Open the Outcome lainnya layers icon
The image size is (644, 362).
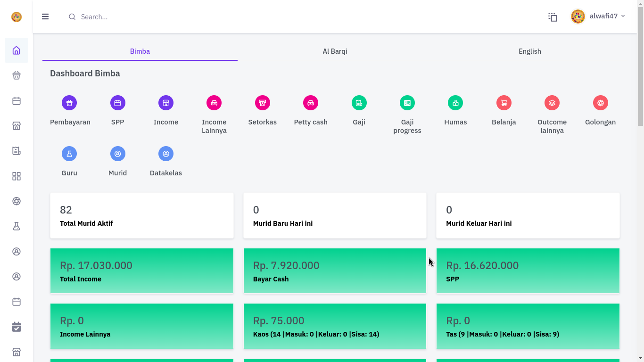[x=552, y=103]
